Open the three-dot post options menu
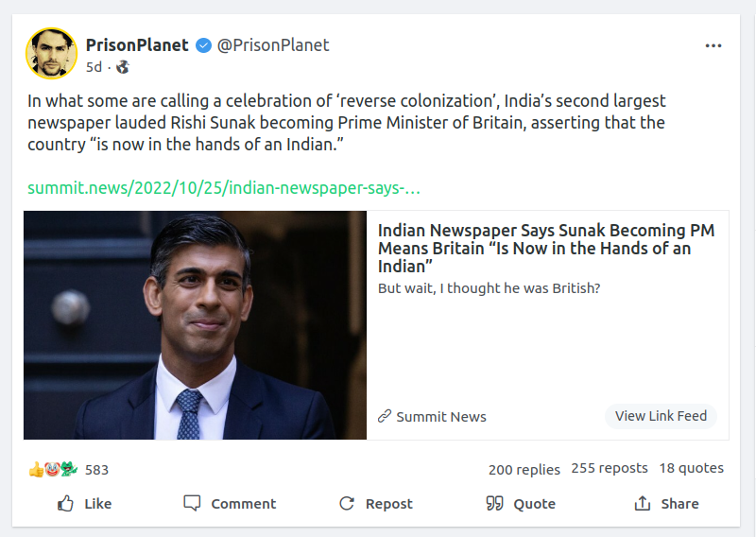This screenshot has height=537, width=756. pyautogui.click(x=713, y=45)
